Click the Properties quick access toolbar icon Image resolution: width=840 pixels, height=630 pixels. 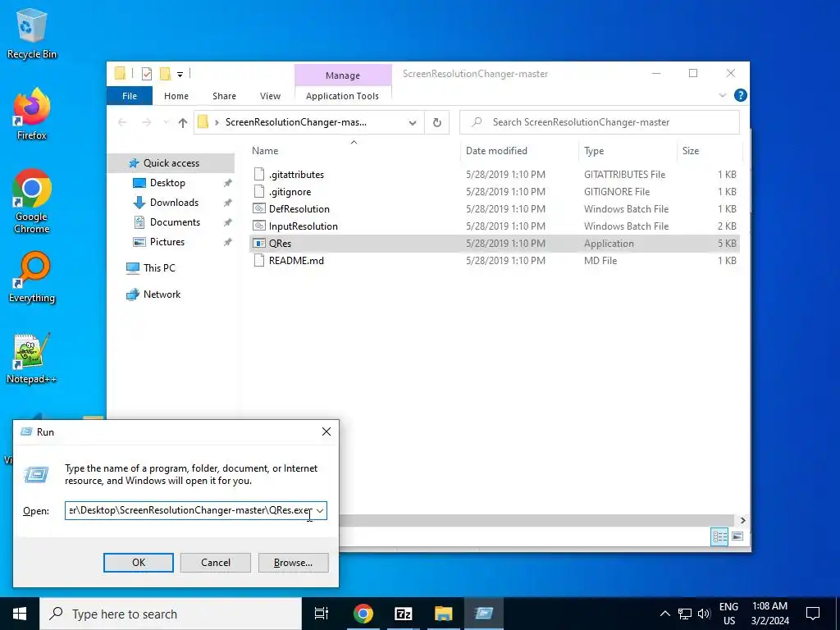coord(146,74)
